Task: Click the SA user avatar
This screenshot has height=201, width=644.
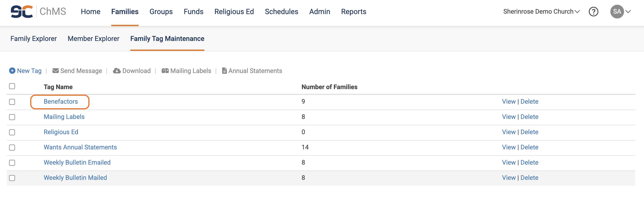Action: 617,12
